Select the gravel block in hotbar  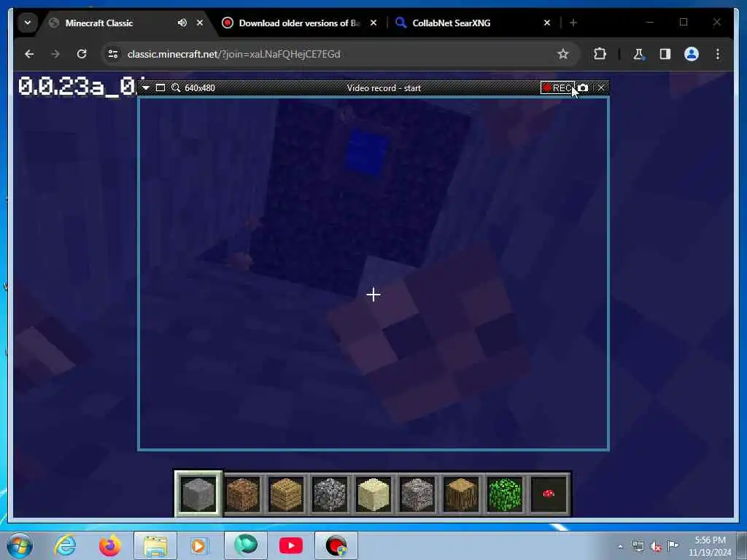[x=417, y=494]
